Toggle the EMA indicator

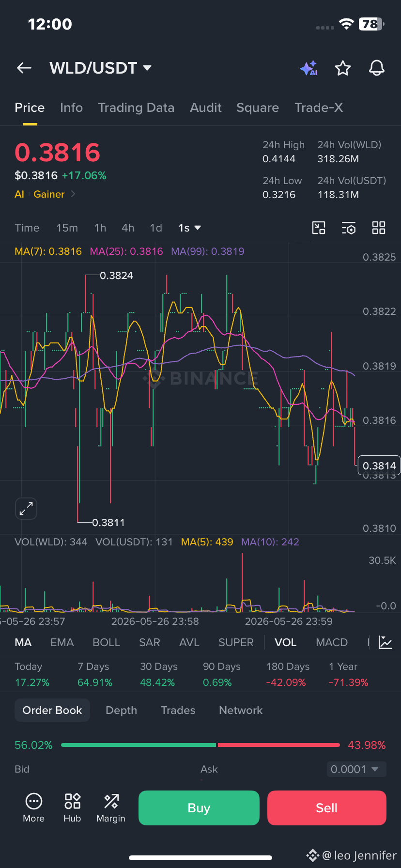coord(62,643)
